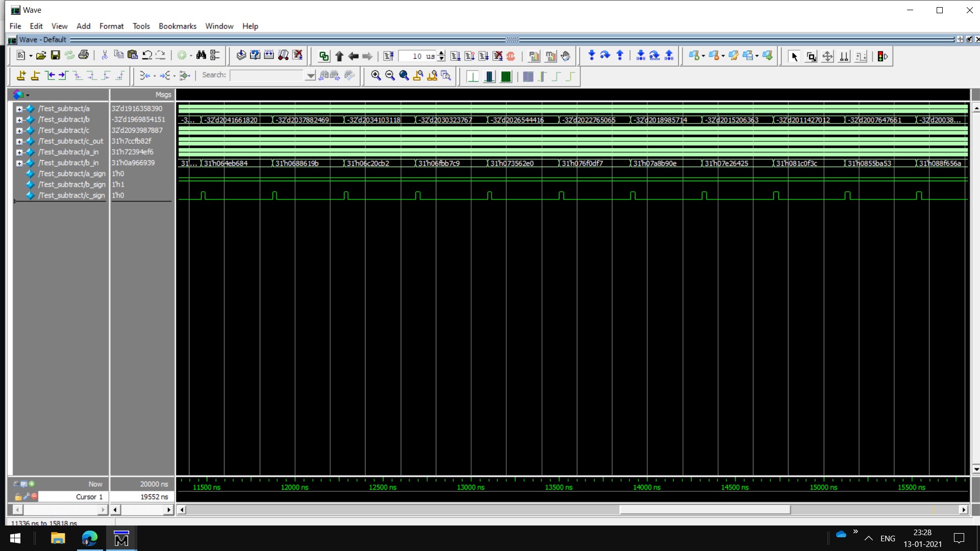Screen dimensions: 980x551
Task: Click the Step Into blue arrow icon
Action: [591, 55]
